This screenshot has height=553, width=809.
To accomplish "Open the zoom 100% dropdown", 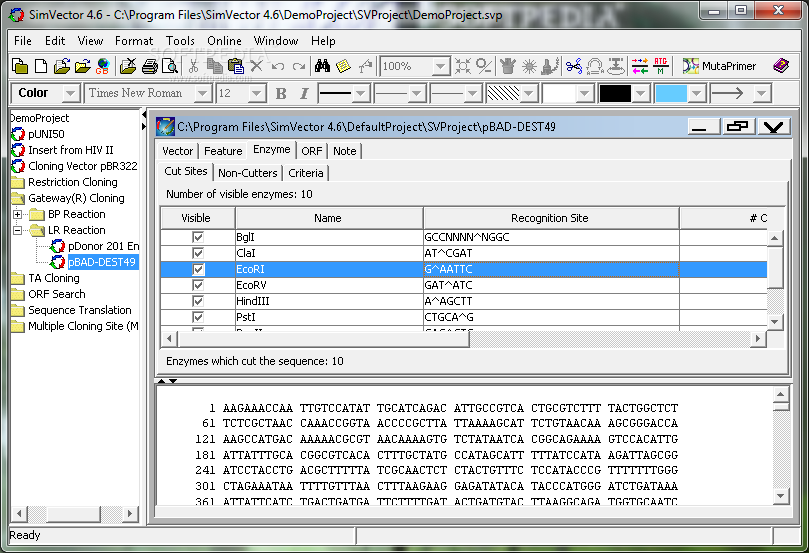I will [440, 67].
